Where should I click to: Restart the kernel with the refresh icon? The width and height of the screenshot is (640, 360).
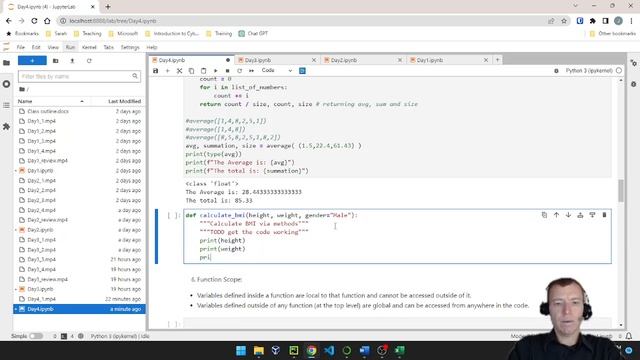click(240, 71)
